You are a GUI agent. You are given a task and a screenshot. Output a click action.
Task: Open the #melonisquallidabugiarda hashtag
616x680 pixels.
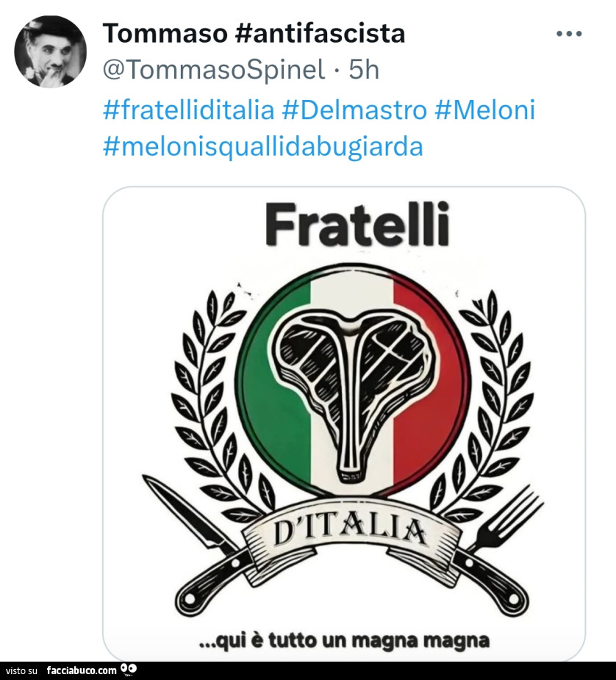[263, 146]
